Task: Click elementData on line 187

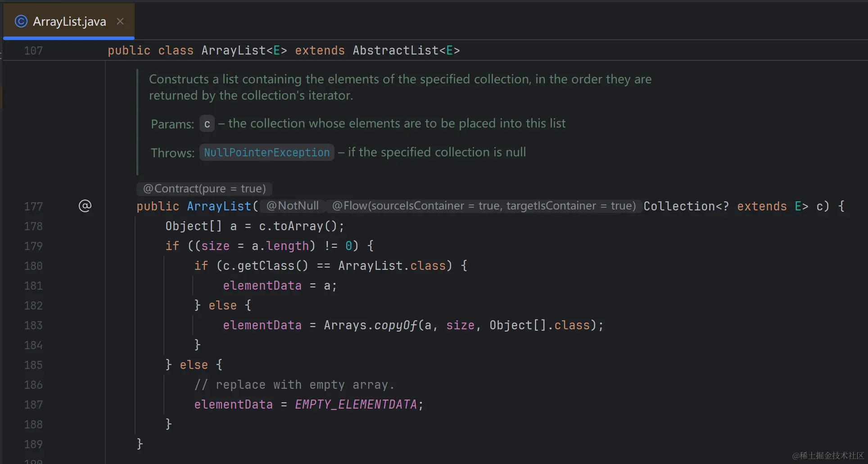Action: pyautogui.click(x=233, y=405)
